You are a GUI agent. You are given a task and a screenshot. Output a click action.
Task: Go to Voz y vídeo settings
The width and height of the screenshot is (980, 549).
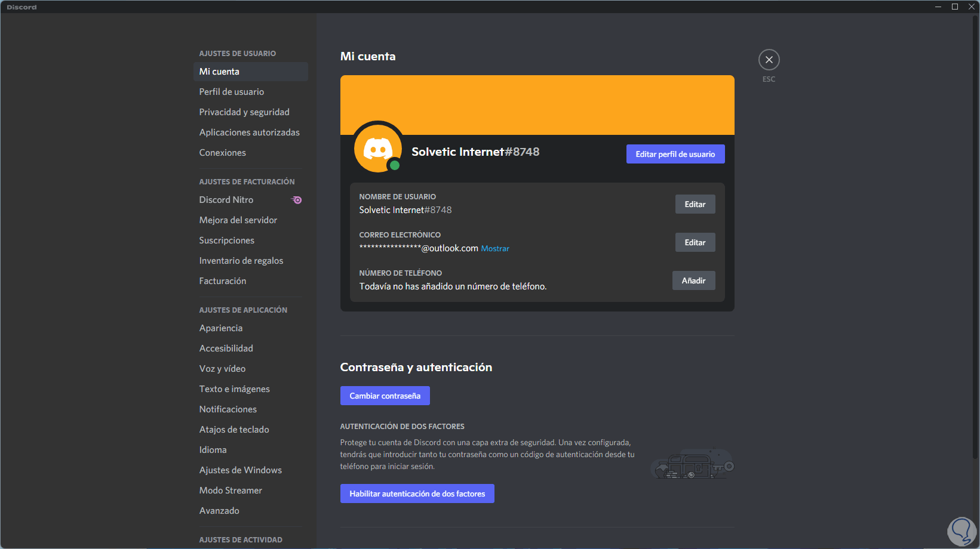pyautogui.click(x=251, y=369)
